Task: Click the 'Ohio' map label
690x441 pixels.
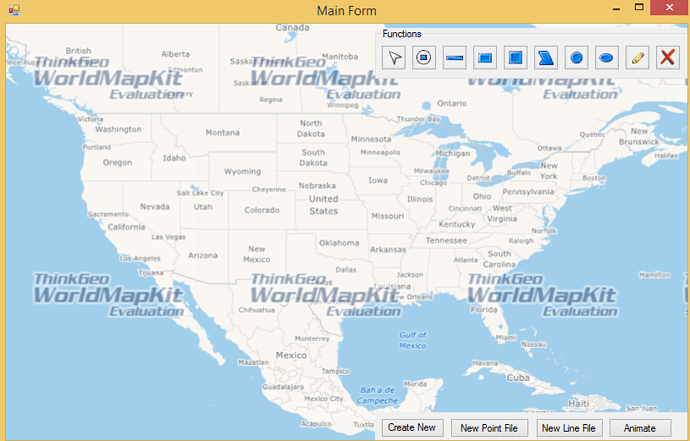Action: [x=482, y=196]
